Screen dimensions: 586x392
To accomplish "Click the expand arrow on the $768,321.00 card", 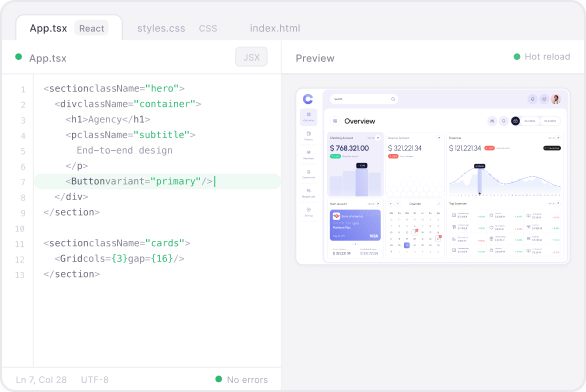I will pyautogui.click(x=378, y=138).
